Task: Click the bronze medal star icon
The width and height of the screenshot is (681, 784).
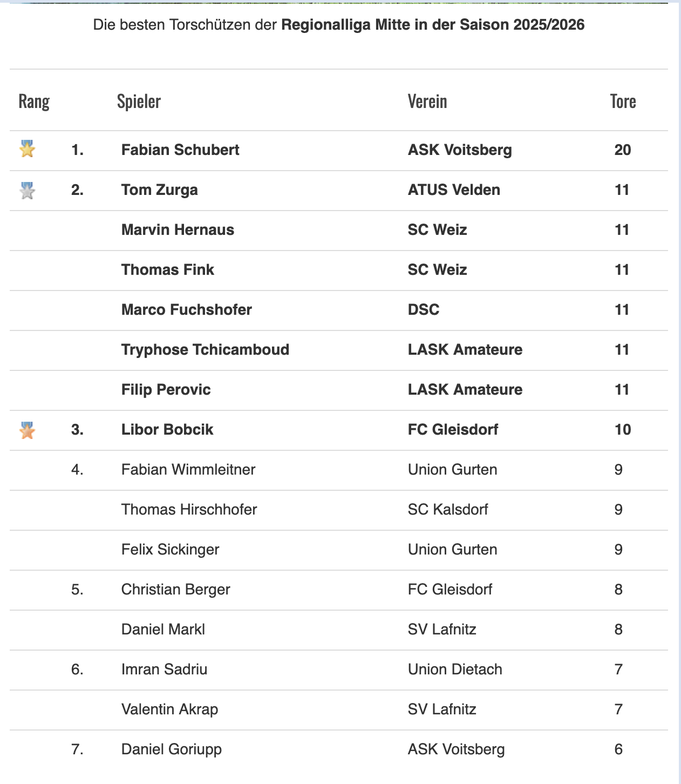Action: point(27,430)
